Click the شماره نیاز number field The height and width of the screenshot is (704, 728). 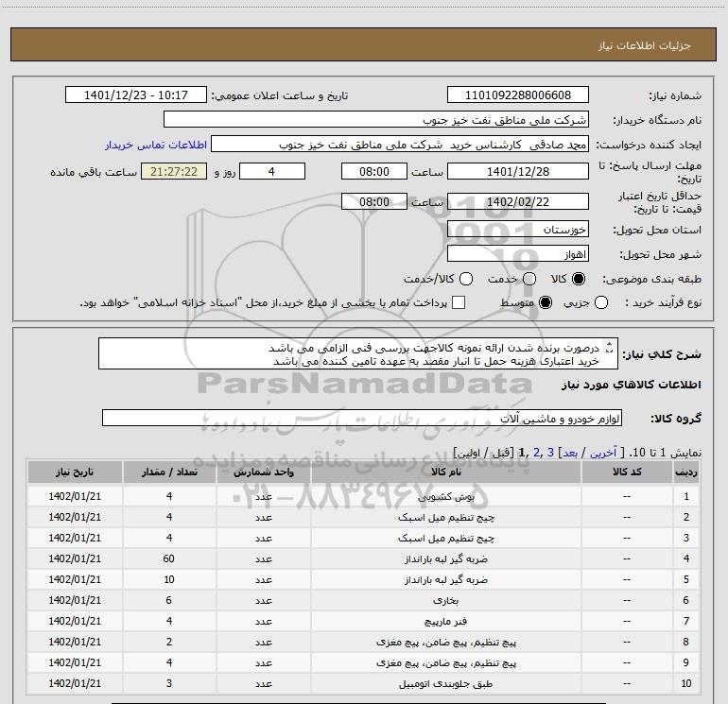point(518,95)
